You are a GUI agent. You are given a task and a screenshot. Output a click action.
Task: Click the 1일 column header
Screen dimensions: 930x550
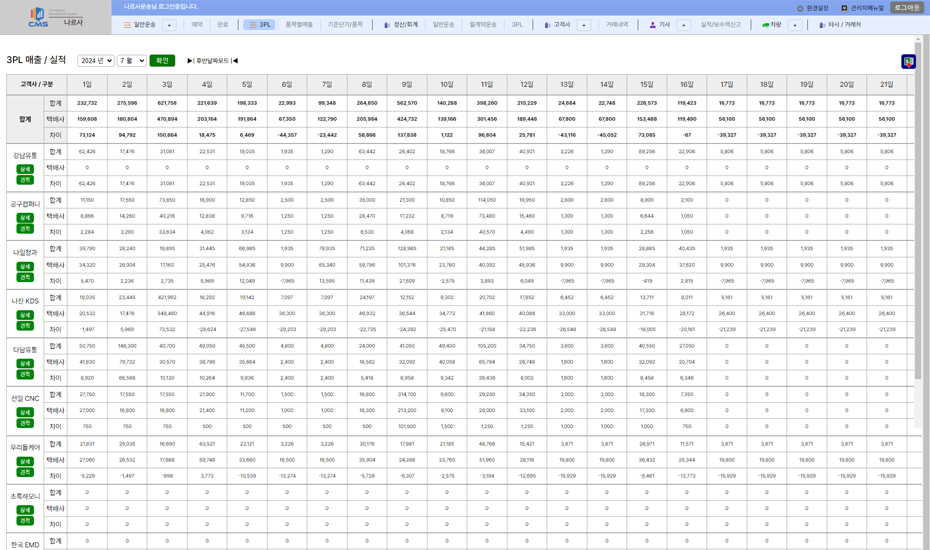(x=87, y=84)
